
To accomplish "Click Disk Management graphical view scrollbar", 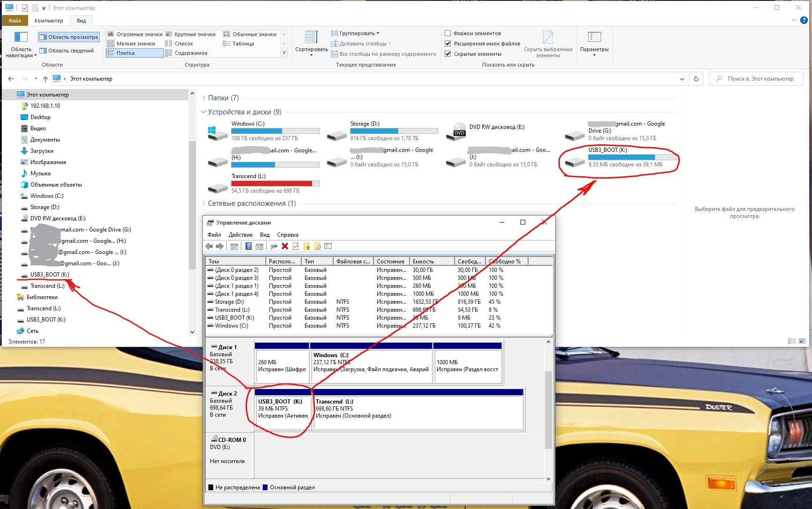I will [x=548, y=410].
